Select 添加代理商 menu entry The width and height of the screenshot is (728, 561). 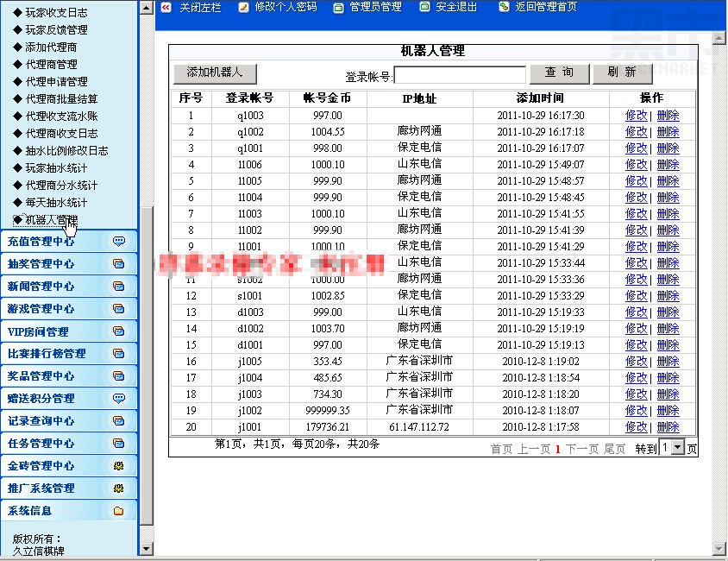(51, 47)
